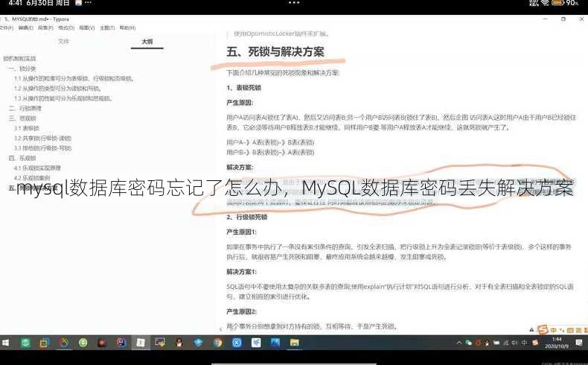
Task: Open the orange Sogou icon in the system tray
Action: tap(535, 343)
